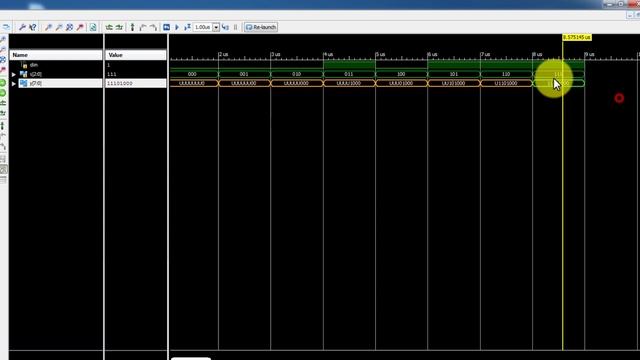Click the 6 us mark on time ruler
Image resolution: width=640 pixels, height=360 pixels.
[x=433, y=54]
